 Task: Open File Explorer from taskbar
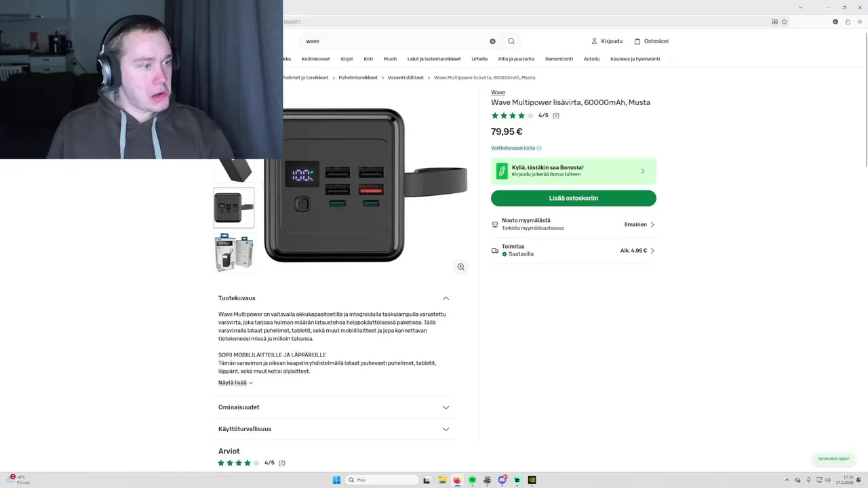tap(442, 480)
